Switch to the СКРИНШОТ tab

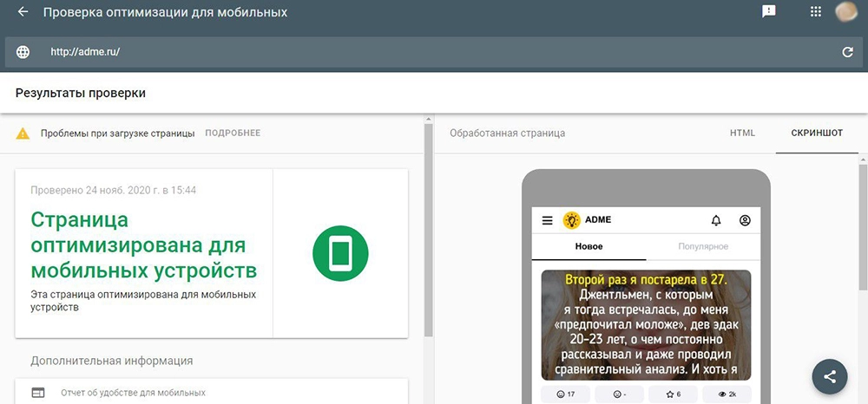(817, 134)
